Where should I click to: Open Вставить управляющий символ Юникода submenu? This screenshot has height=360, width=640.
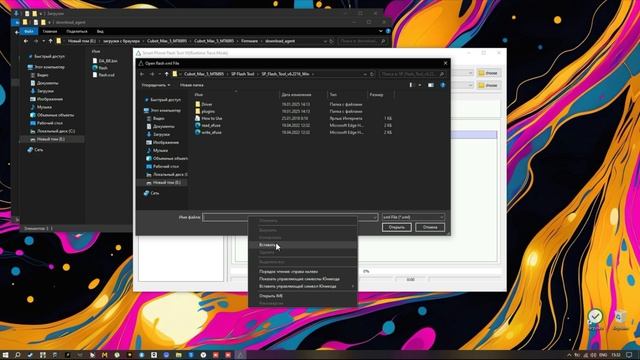(302, 286)
